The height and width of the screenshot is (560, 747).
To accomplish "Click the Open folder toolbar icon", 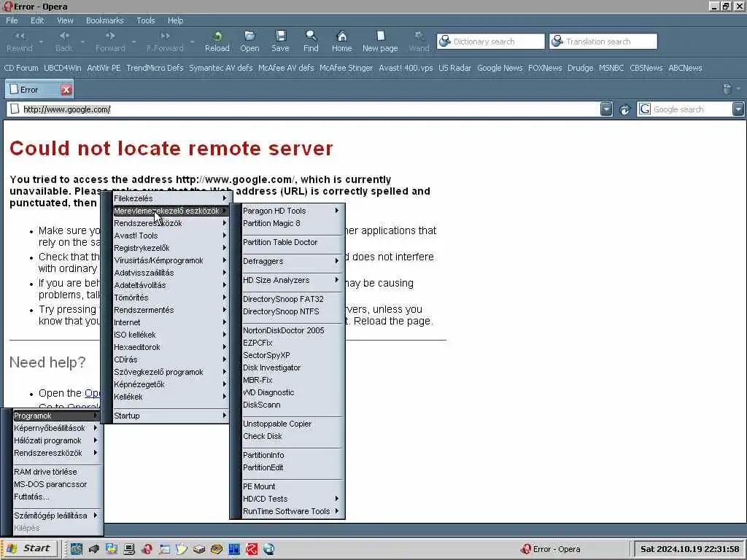I will (249, 36).
